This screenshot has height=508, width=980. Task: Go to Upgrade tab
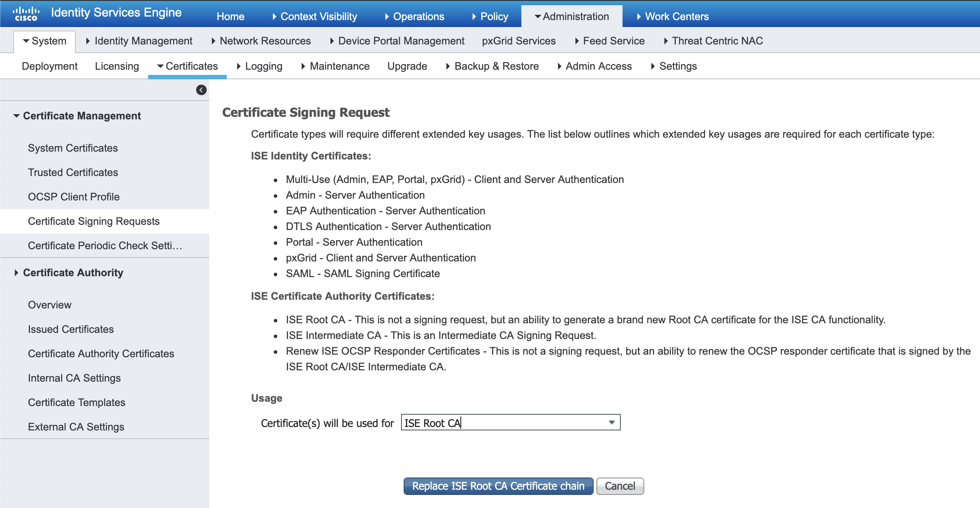click(x=407, y=66)
